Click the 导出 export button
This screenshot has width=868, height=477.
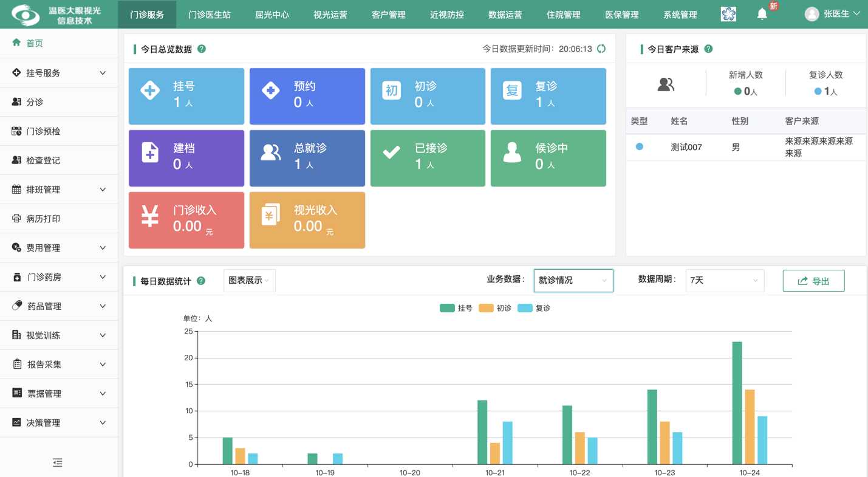click(x=813, y=281)
